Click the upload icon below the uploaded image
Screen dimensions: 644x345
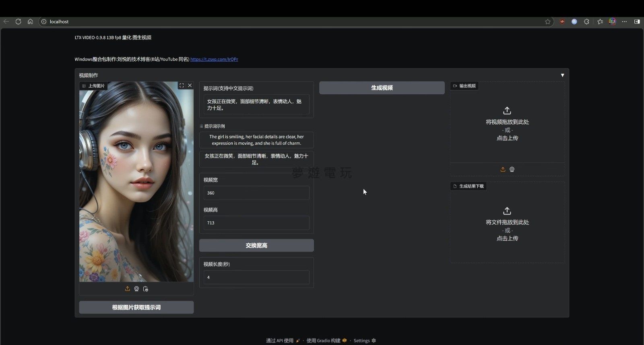(127, 289)
